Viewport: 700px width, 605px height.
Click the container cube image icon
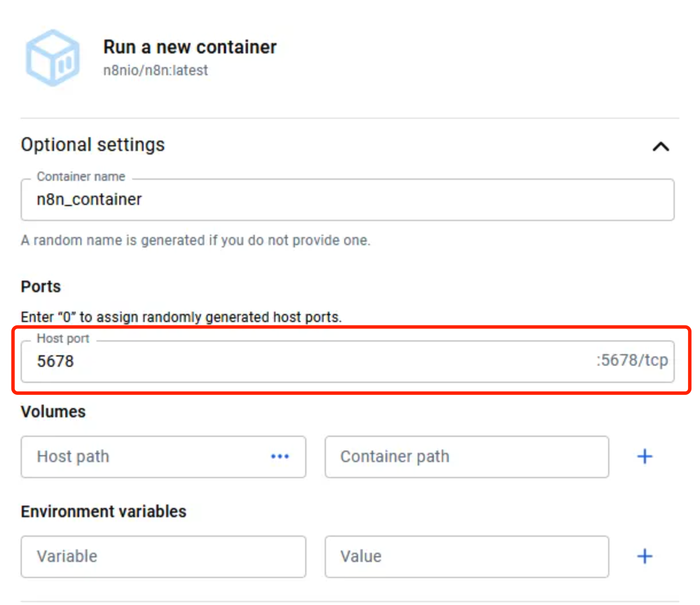pos(53,57)
